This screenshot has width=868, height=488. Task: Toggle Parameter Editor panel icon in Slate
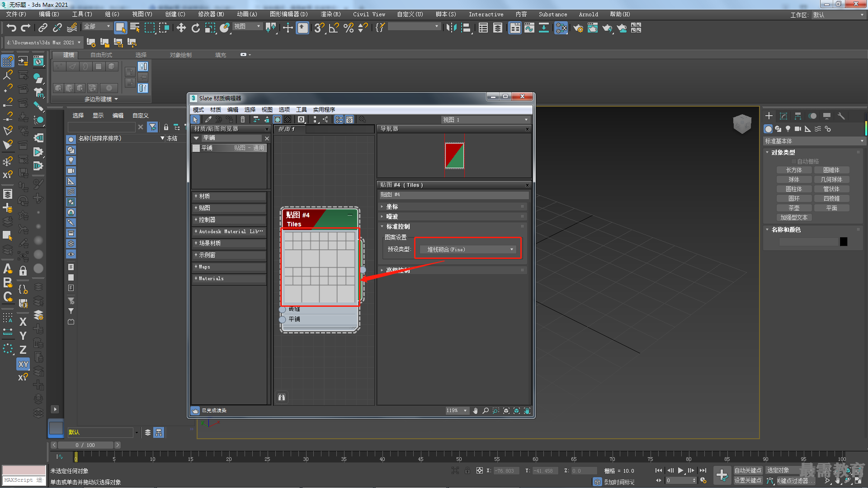click(349, 119)
